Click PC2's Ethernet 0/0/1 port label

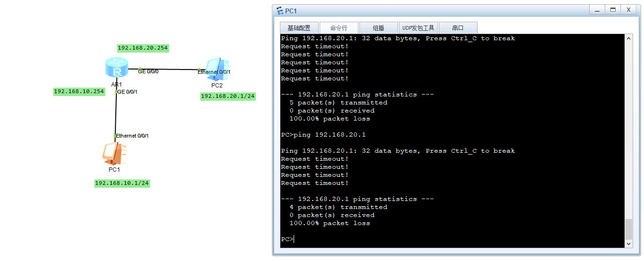(x=214, y=72)
